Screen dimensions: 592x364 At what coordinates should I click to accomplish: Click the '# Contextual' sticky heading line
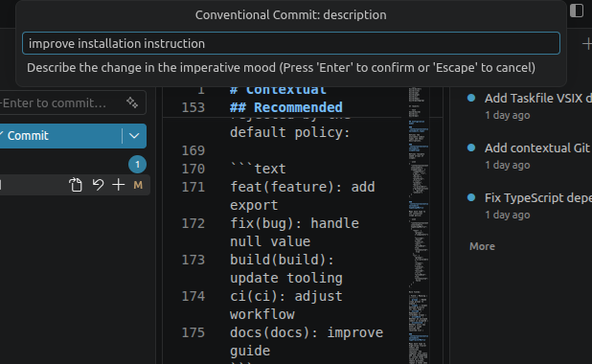pyautogui.click(x=278, y=90)
